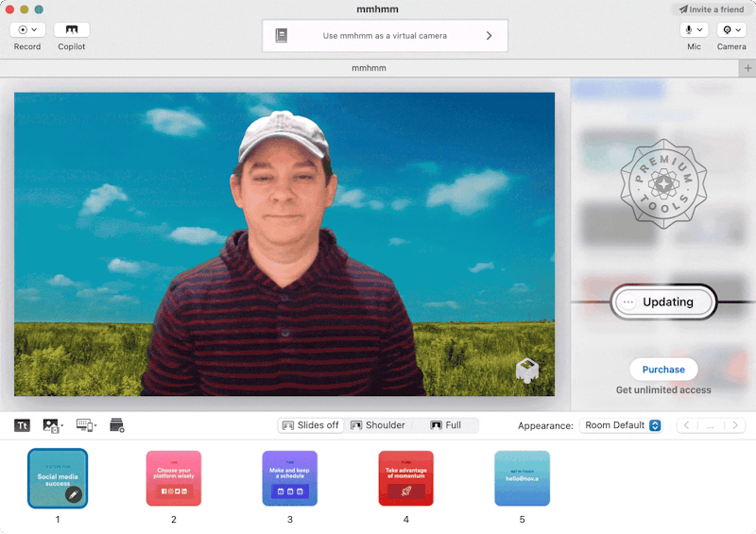Select the mmhmm tab
The image size is (756, 534).
click(x=369, y=68)
